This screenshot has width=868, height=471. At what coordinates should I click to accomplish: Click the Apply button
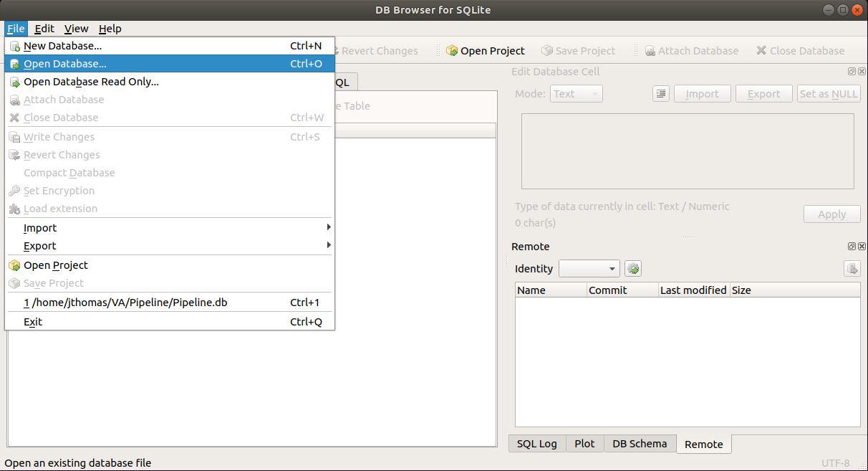point(832,214)
